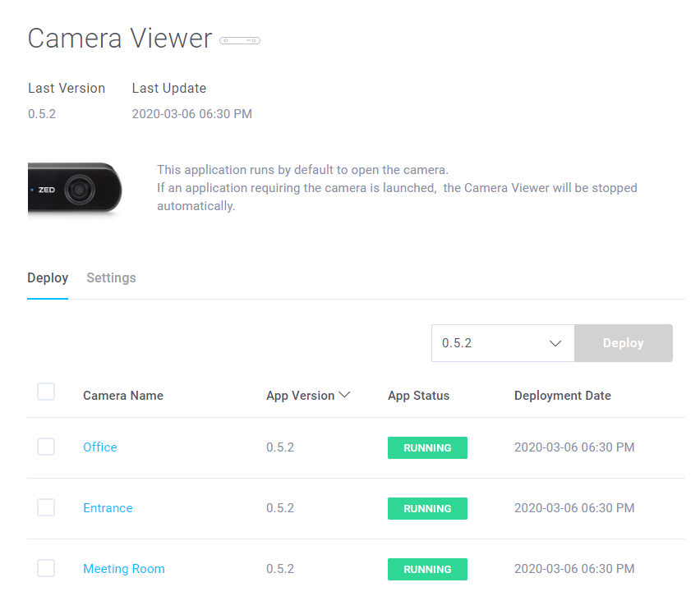Viewport: 700px width, 596px height.
Task: Click Office row version 0.5.2
Action: 280,447
